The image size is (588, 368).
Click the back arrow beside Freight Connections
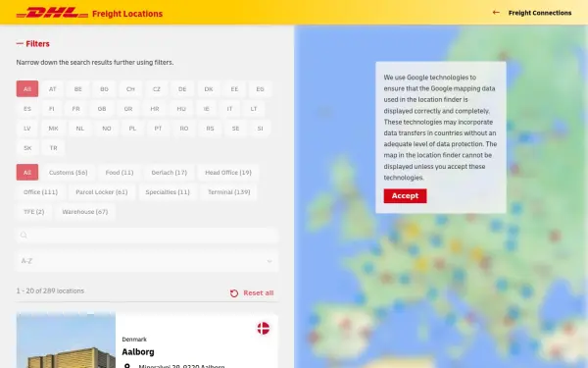(x=496, y=13)
